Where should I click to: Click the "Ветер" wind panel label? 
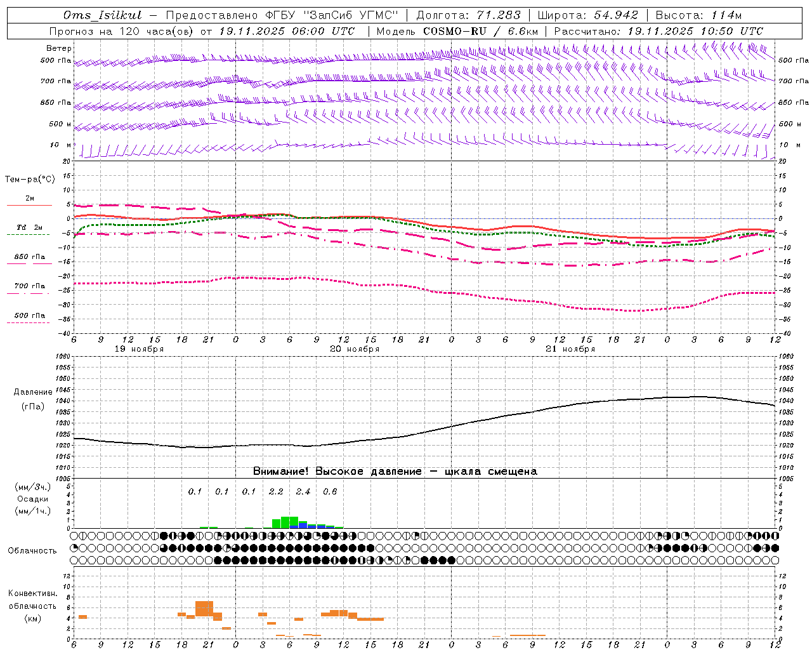[59, 48]
